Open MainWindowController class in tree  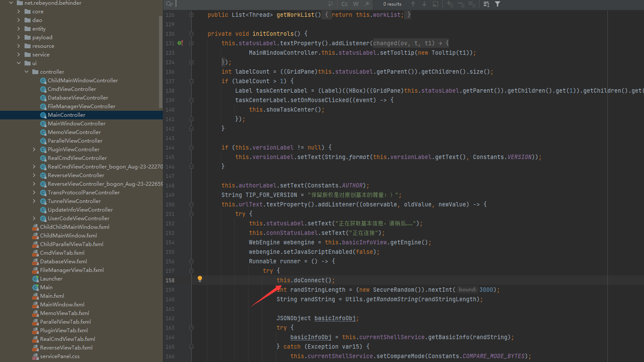coord(76,124)
